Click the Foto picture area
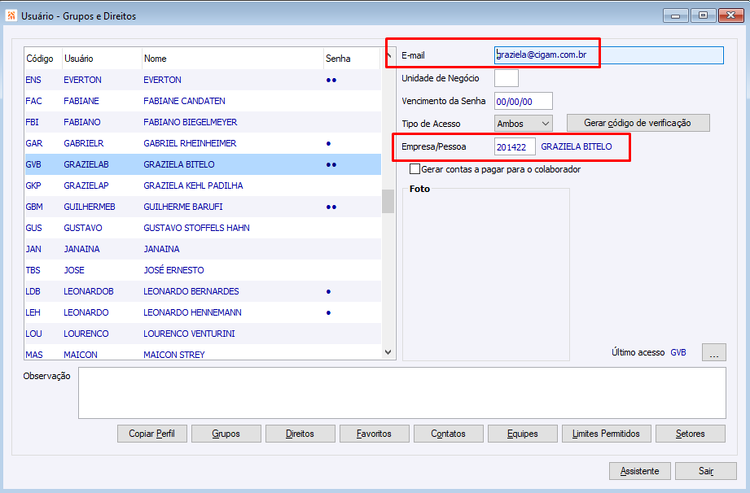The width and height of the screenshot is (750, 493). 486,275
